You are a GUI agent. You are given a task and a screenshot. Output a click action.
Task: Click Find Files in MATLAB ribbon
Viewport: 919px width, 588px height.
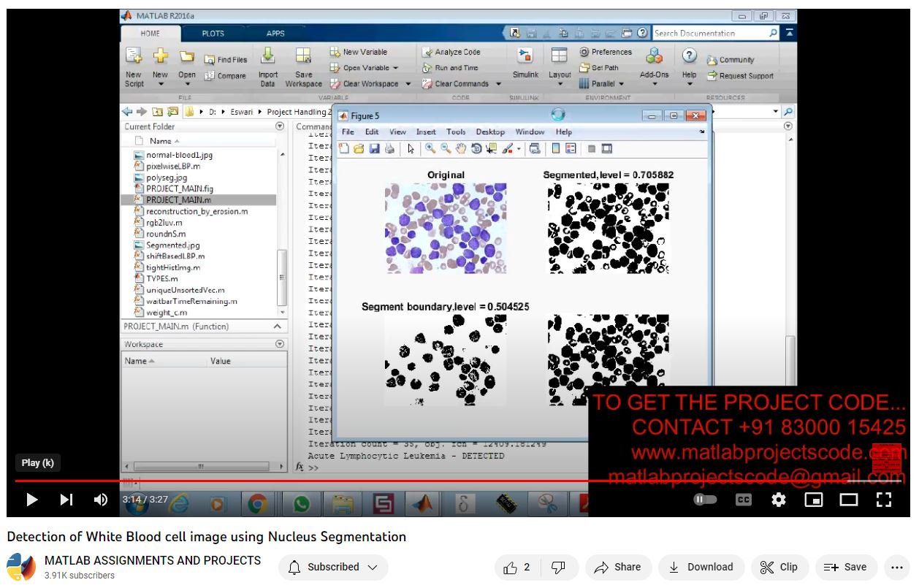(226, 60)
